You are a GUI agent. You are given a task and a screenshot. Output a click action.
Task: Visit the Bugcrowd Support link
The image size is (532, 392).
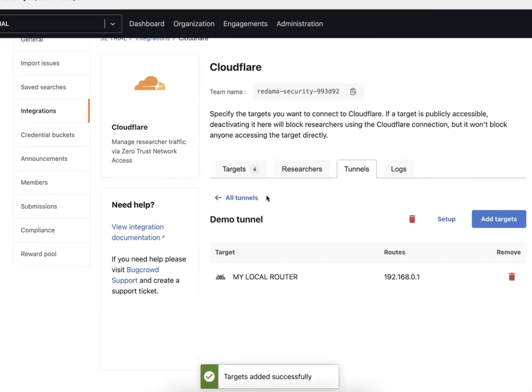135,275
